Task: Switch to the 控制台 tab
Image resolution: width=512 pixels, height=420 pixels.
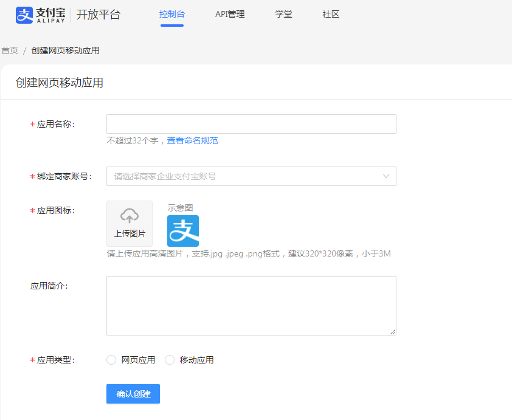Action: coord(172,14)
